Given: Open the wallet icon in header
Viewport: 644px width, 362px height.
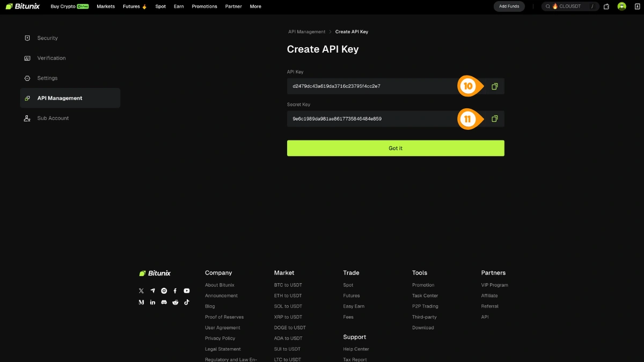Looking at the screenshot, I should [x=606, y=6].
